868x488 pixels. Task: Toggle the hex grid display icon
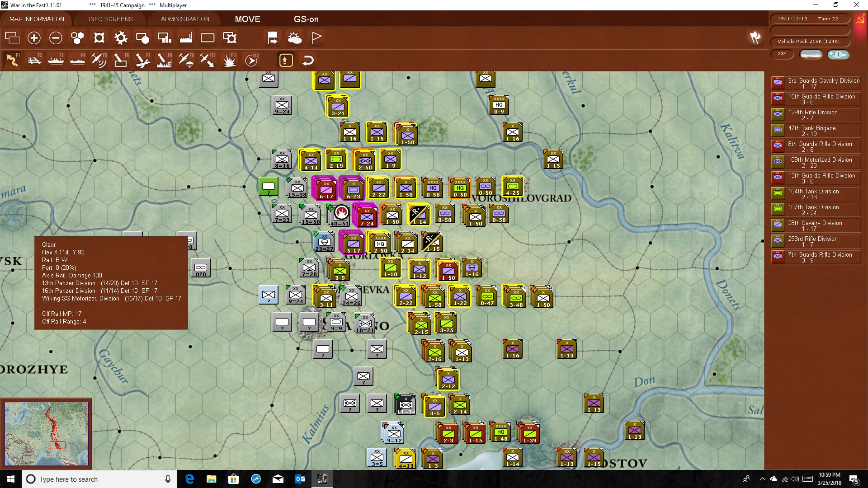[77, 38]
